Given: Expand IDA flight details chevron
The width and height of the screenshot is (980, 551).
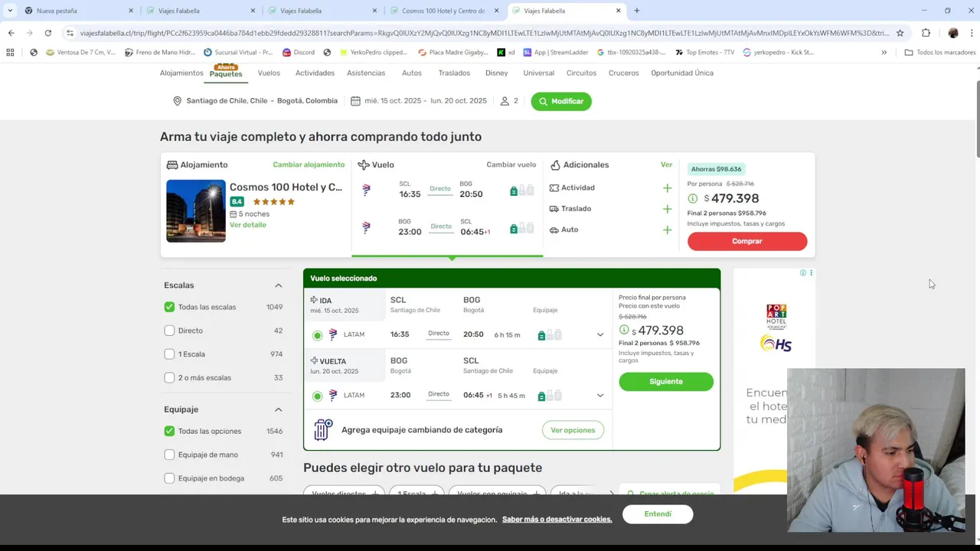Looking at the screenshot, I should point(600,334).
